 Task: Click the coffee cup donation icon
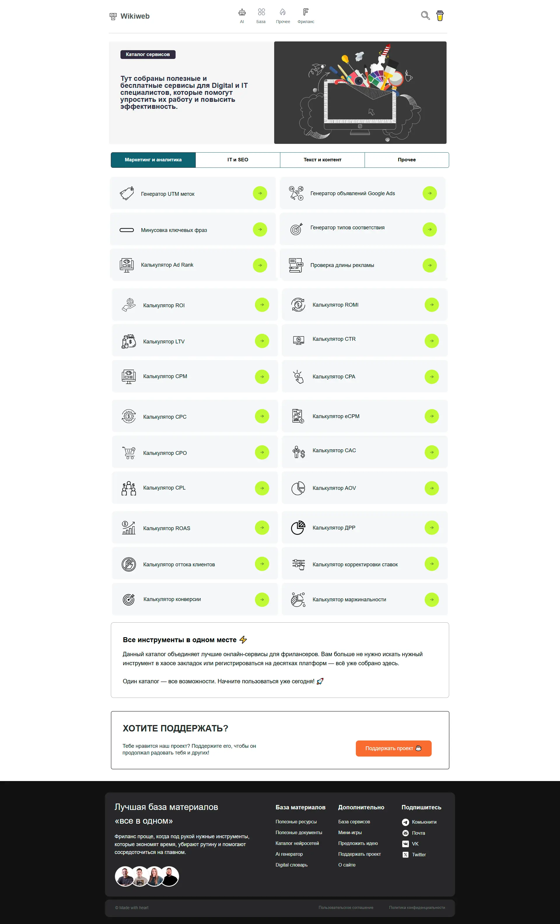pos(440,16)
